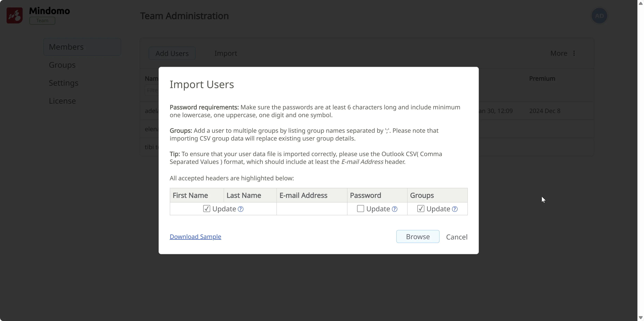This screenshot has height=321, width=644.
Task: Disable the Groups Update checkbox
Action: [x=421, y=209]
